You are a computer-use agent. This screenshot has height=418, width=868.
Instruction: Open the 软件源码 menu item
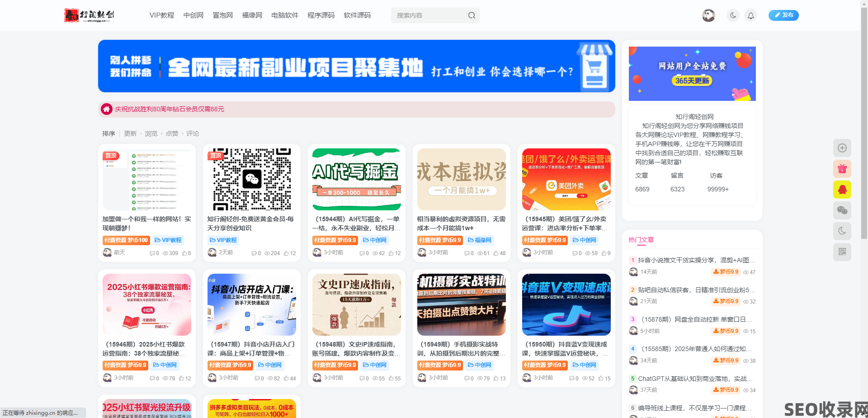[x=357, y=15]
